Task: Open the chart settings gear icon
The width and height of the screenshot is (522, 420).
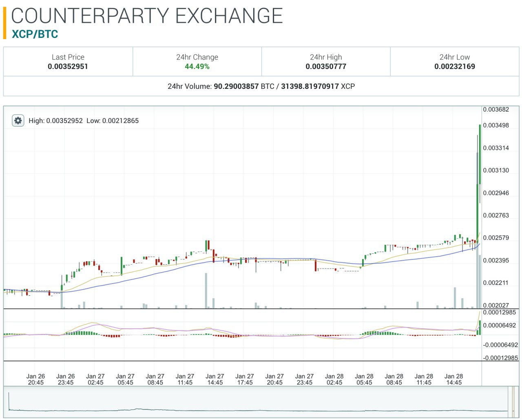Action: 18,121
